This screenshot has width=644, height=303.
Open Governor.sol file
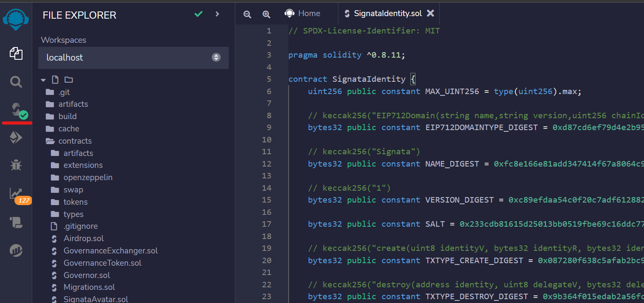click(x=86, y=275)
